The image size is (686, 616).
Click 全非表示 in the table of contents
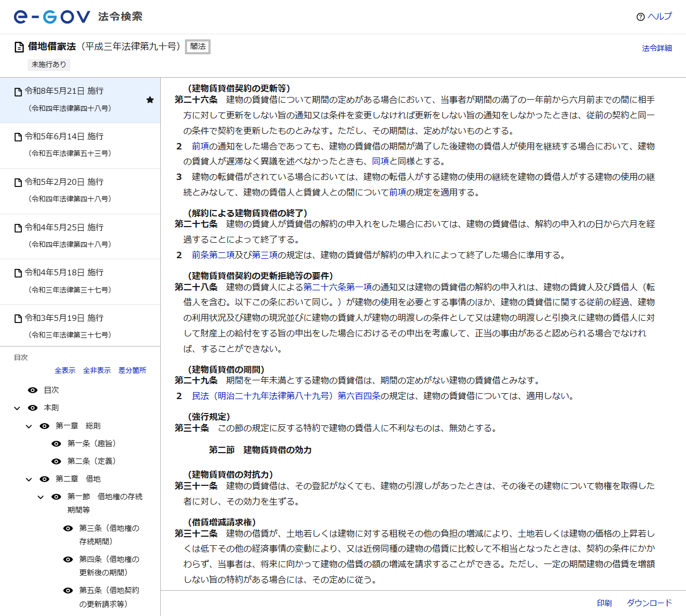(x=97, y=370)
